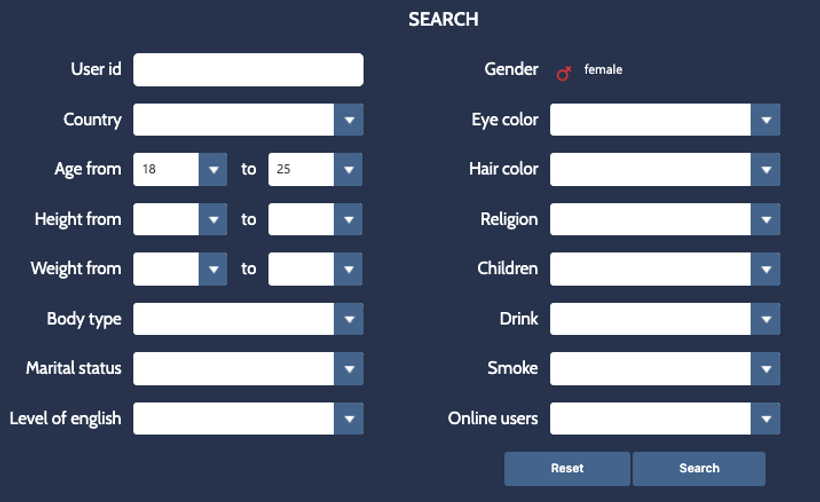Select an Eye color from dropdown
Viewport: 820px width, 502px height.
pyautogui.click(x=665, y=120)
